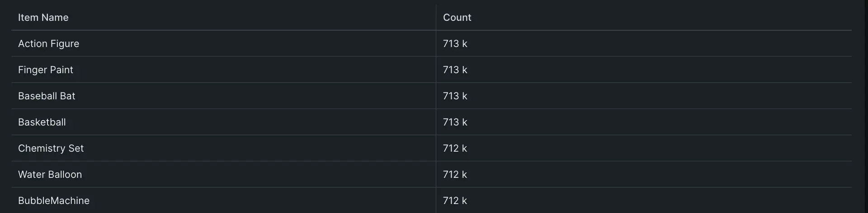Click the Baseball Bat item name
This screenshot has height=213, width=868.
click(x=47, y=96)
